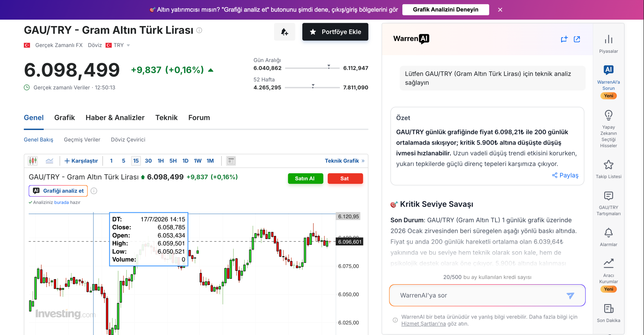Create price alert with bell-plus icon
This screenshot has height=335, width=644.
pos(284,32)
